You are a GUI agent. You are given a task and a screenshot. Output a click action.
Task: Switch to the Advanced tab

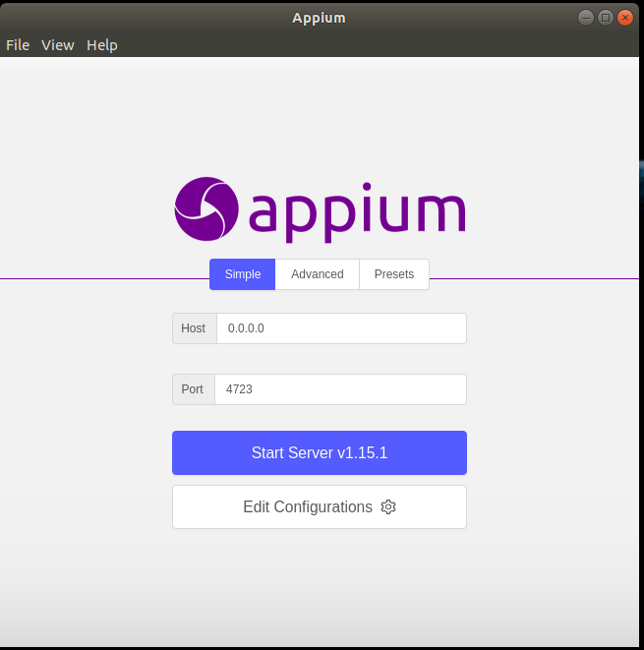(317, 274)
